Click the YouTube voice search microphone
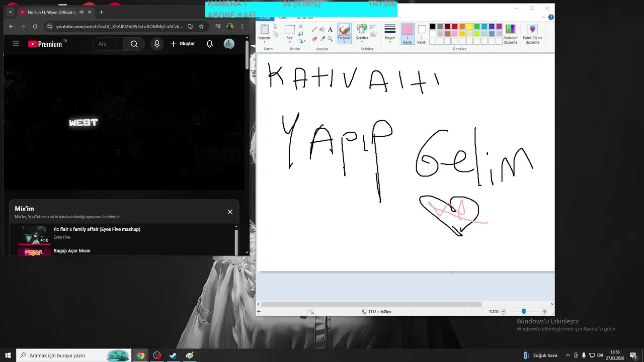 click(x=157, y=44)
